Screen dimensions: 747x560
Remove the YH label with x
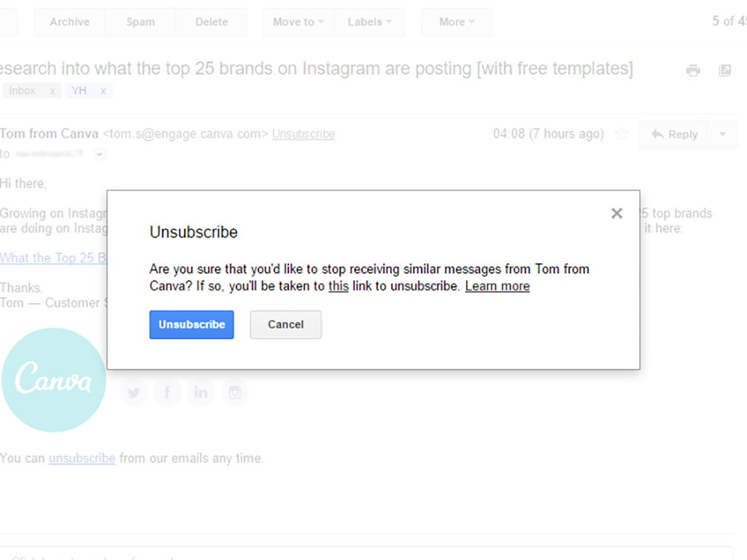(x=103, y=91)
